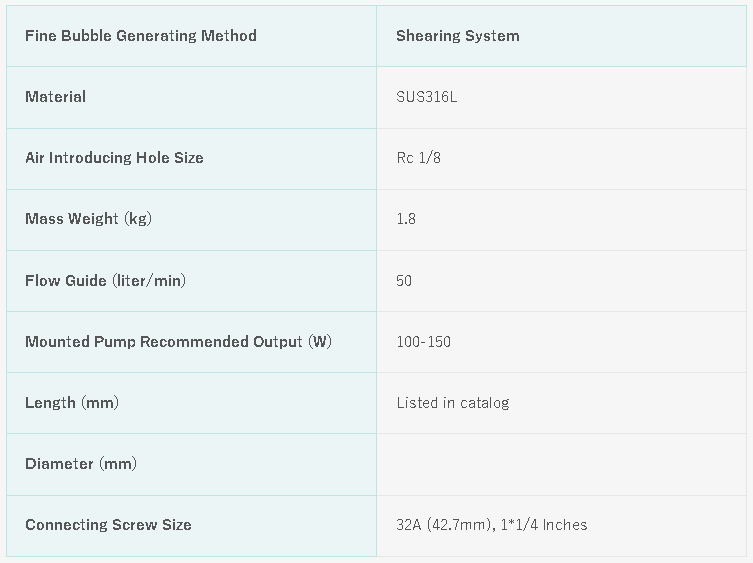The image size is (753, 563).
Task: Click the 'Mass Weight (kg)' label
Action: click(x=88, y=219)
